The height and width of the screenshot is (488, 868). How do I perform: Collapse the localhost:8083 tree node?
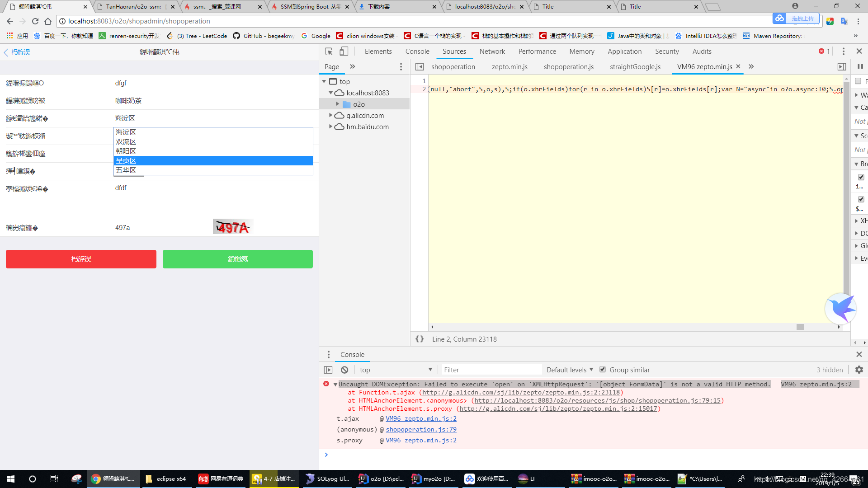pyautogui.click(x=330, y=93)
